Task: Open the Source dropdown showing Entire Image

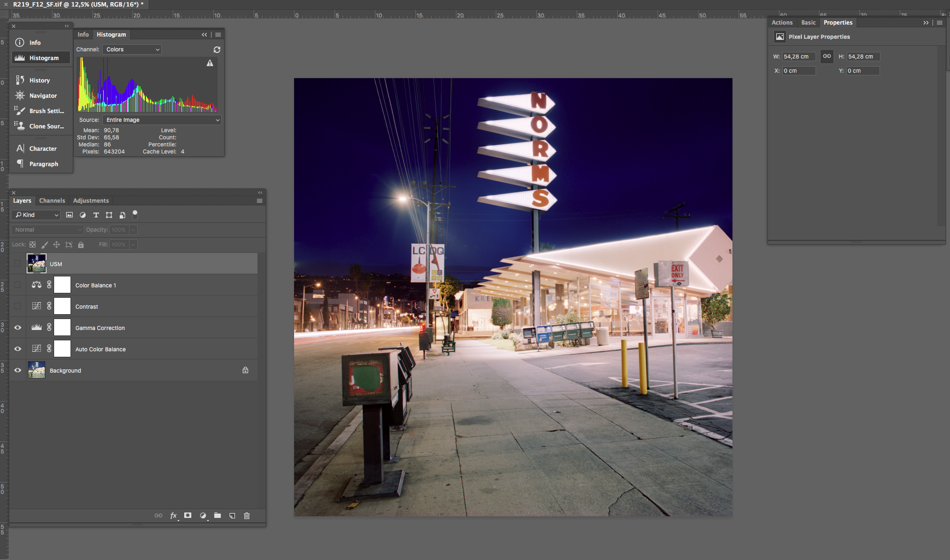Action: pyautogui.click(x=162, y=120)
